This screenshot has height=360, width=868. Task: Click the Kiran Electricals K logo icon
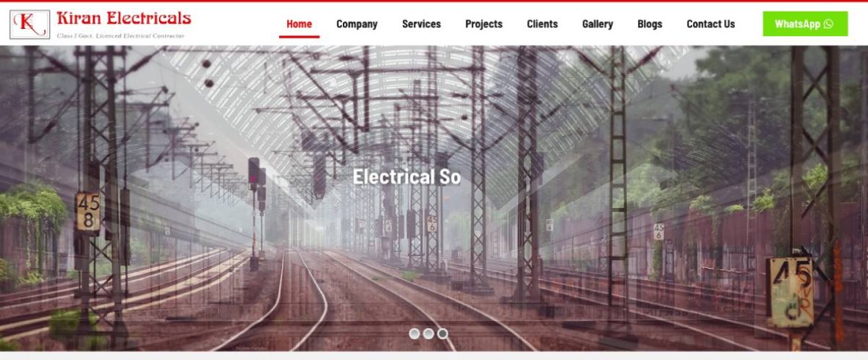[30, 25]
